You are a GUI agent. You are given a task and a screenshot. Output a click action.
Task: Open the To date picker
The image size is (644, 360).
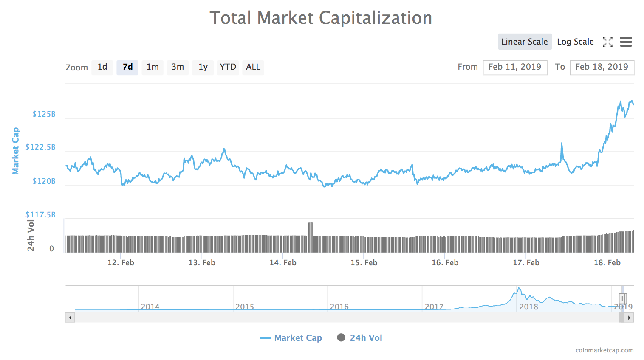pos(602,67)
